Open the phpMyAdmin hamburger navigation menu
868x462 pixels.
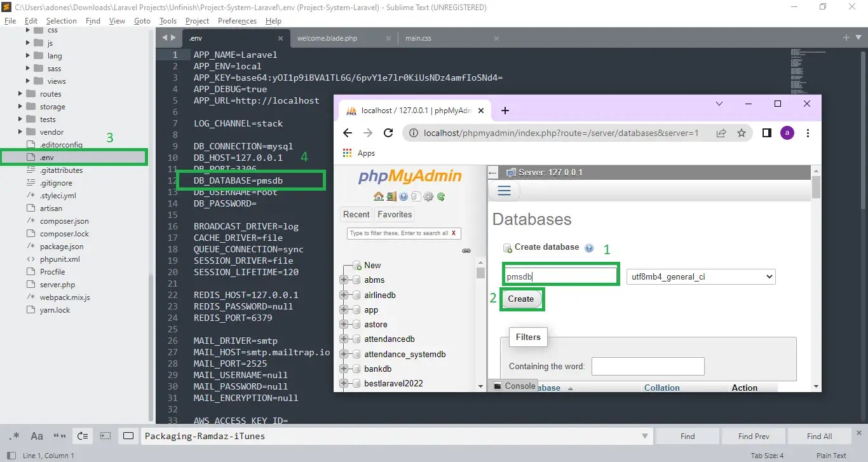(x=504, y=190)
